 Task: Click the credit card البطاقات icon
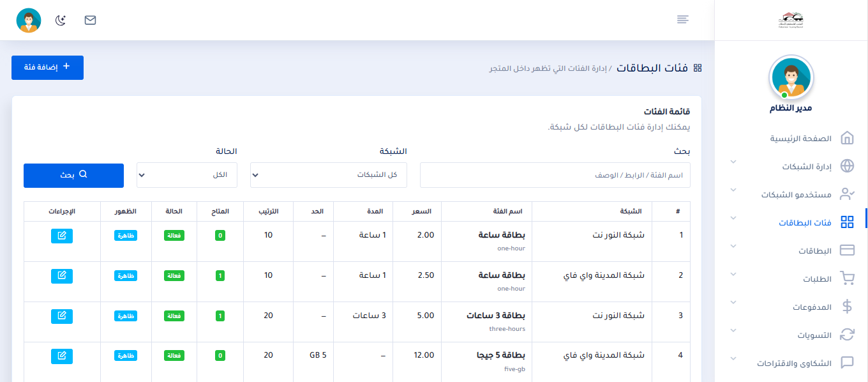pyautogui.click(x=847, y=250)
